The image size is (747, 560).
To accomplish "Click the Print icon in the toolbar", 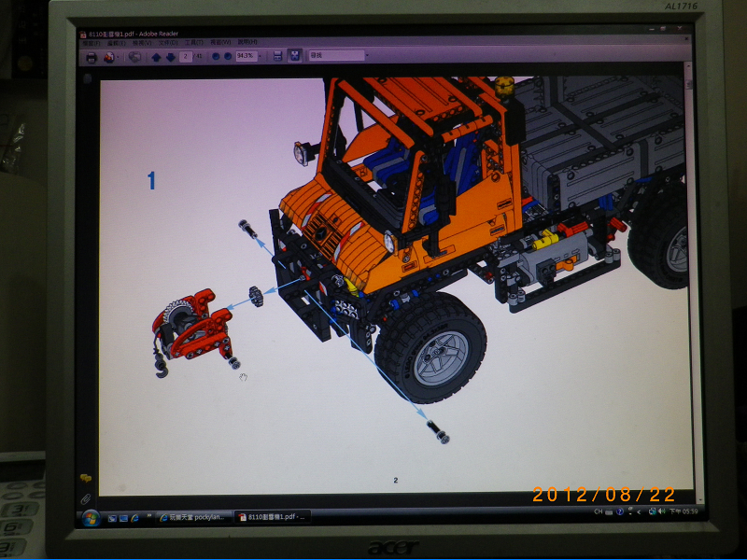I will 91,58.
